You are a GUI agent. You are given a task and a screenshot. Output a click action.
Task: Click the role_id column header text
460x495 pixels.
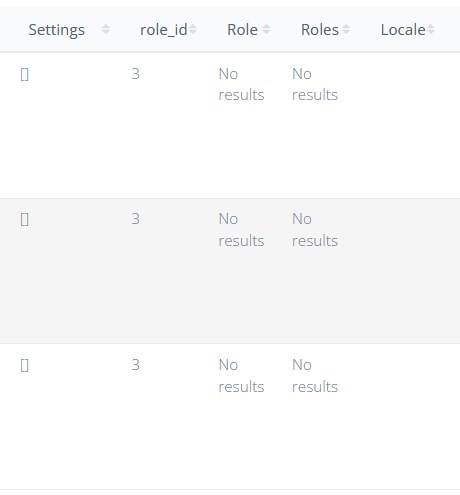(x=164, y=30)
